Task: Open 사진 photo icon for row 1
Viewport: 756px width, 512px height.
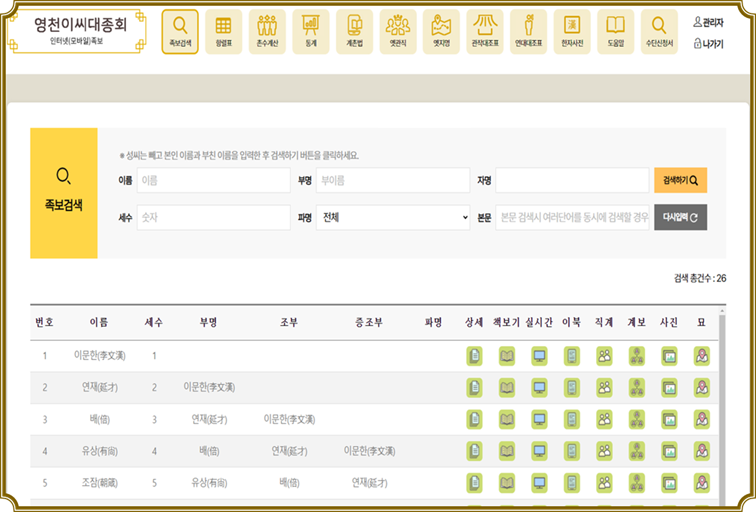Action: 669,356
